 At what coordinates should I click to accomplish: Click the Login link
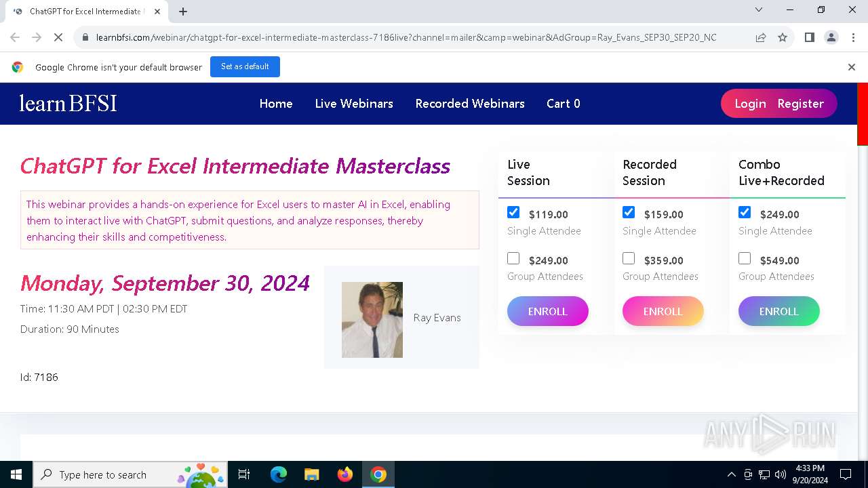[x=750, y=104]
